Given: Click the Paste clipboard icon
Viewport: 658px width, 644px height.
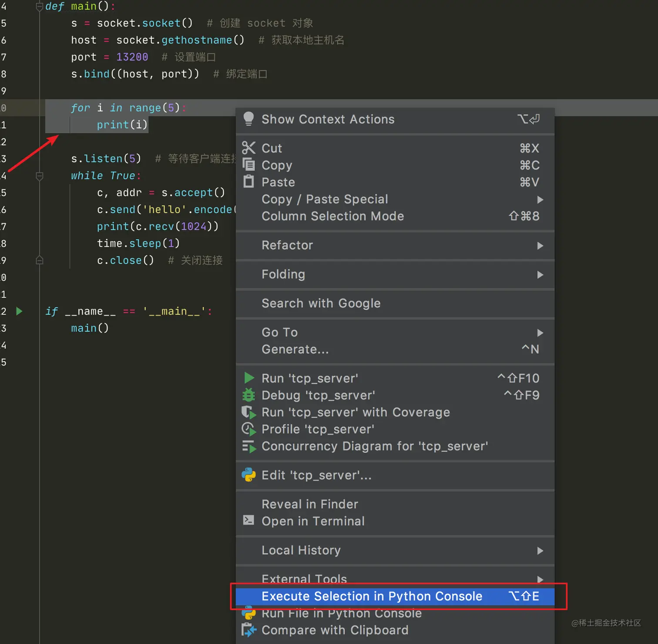Looking at the screenshot, I should pyautogui.click(x=248, y=181).
